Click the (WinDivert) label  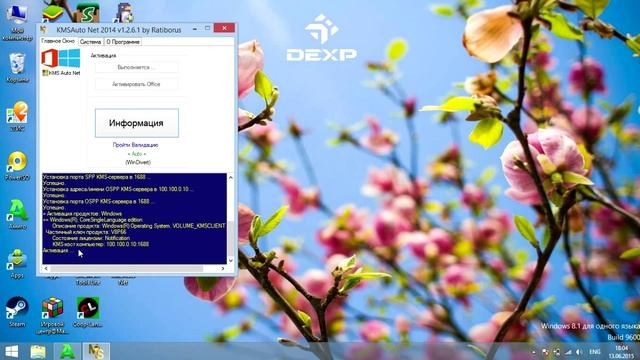138,162
